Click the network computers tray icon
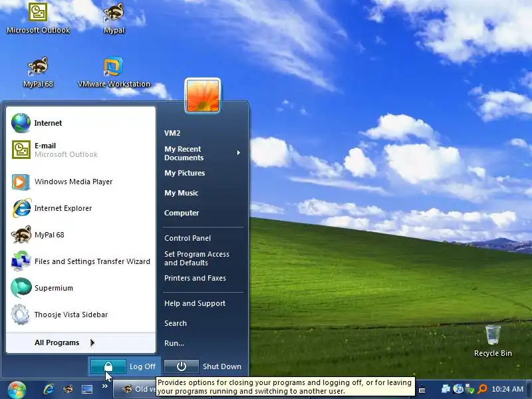The width and height of the screenshot is (532, 399). [x=446, y=389]
